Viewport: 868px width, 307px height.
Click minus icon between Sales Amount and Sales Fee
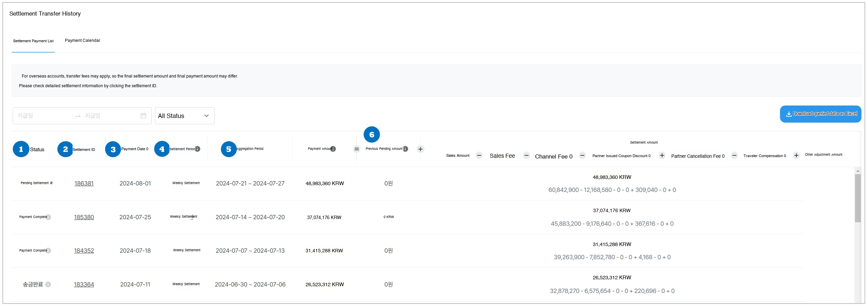[x=479, y=156]
